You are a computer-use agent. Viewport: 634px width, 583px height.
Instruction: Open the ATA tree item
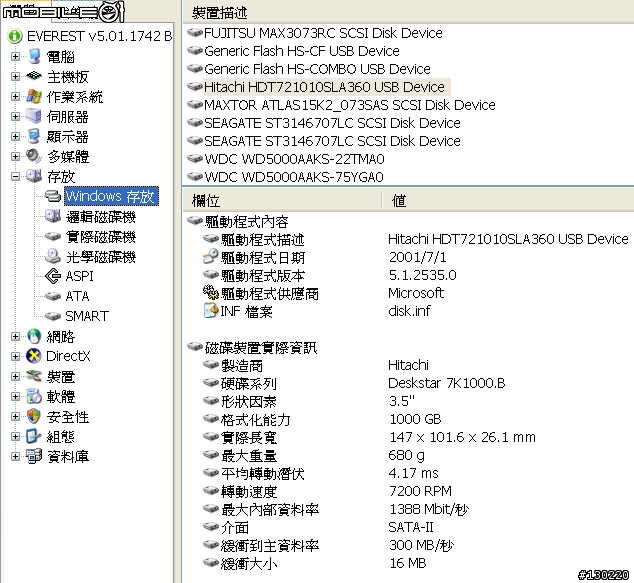coord(77,296)
